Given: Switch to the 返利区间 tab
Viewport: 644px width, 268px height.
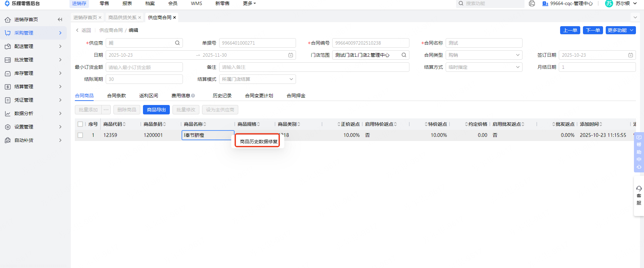Looking at the screenshot, I should point(149,96).
